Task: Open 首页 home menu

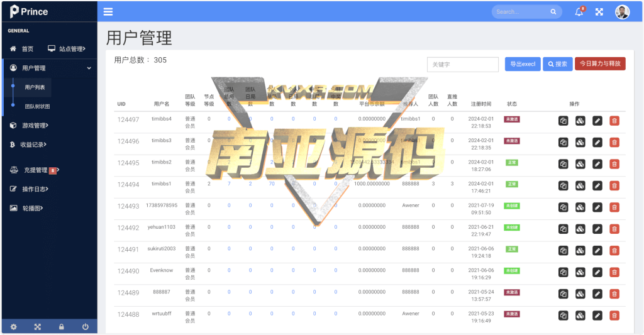Action: pyautogui.click(x=22, y=49)
